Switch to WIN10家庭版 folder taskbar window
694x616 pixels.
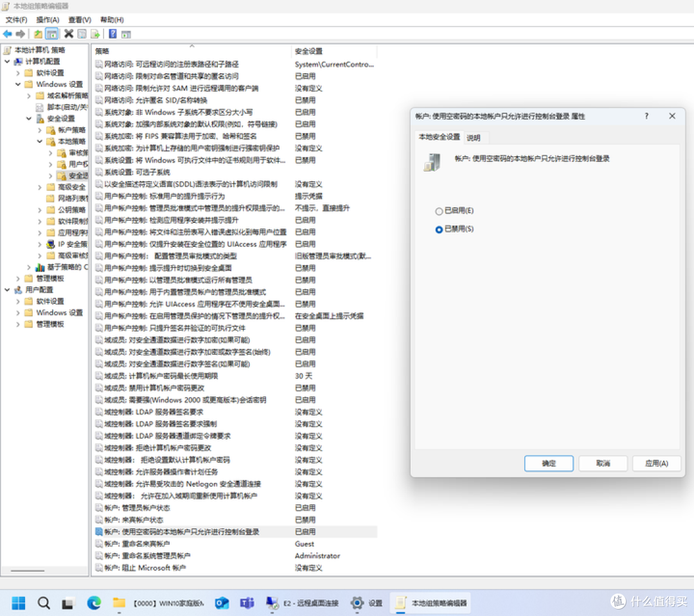(158, 603)
